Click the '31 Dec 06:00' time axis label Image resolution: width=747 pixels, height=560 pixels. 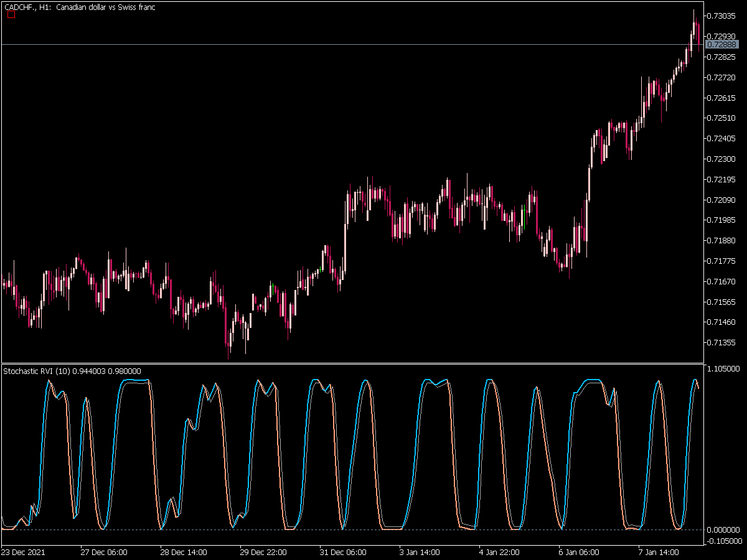(x=343, y=552)
